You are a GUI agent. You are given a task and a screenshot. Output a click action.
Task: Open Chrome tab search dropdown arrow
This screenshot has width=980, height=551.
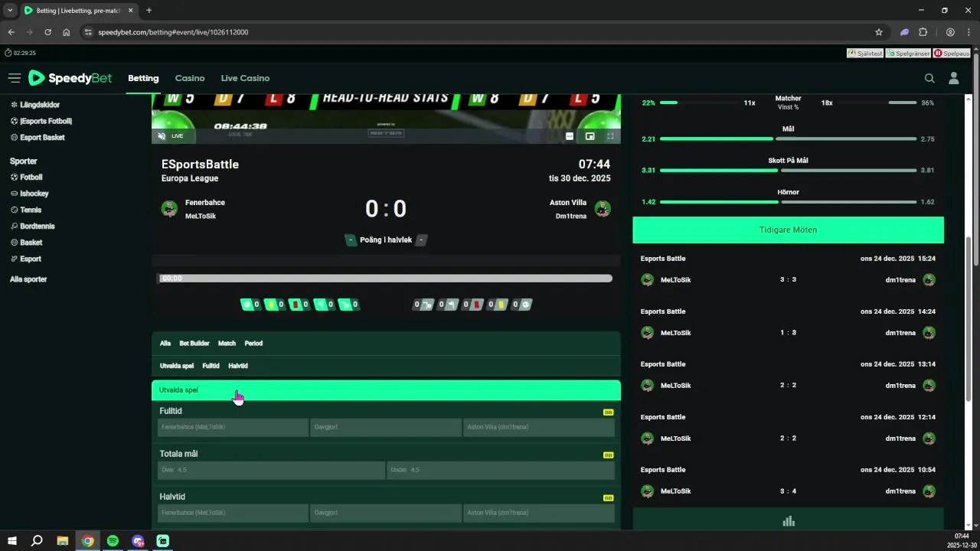click(10, 11)
